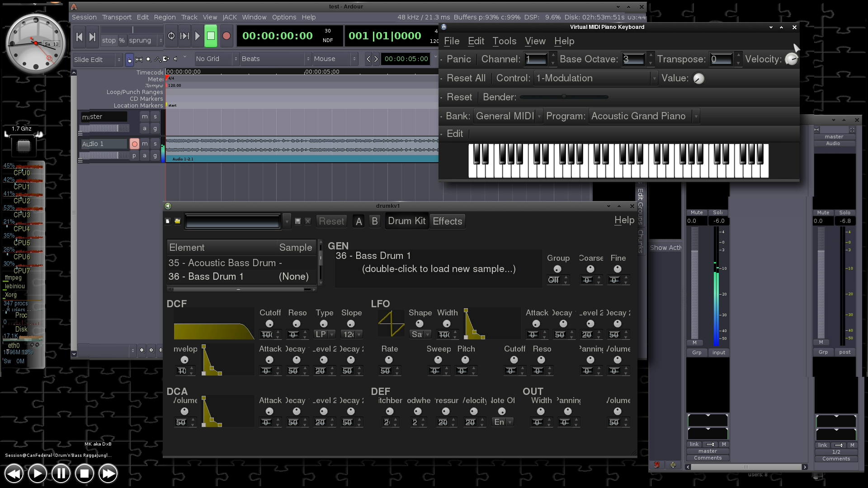This screenshot has width=868, height=488.
Task: Click drumkv1 open preset folder icon
Action: tap(177, 221)
